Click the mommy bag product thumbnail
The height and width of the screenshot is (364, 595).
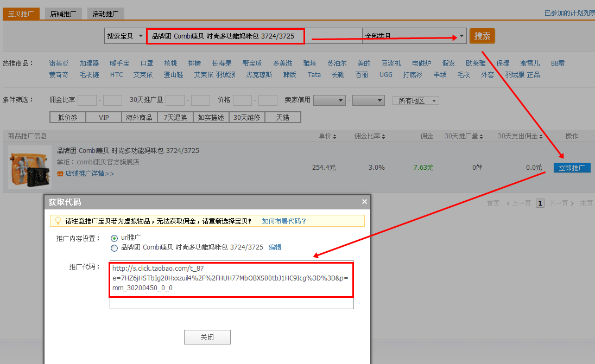(30, 167)
